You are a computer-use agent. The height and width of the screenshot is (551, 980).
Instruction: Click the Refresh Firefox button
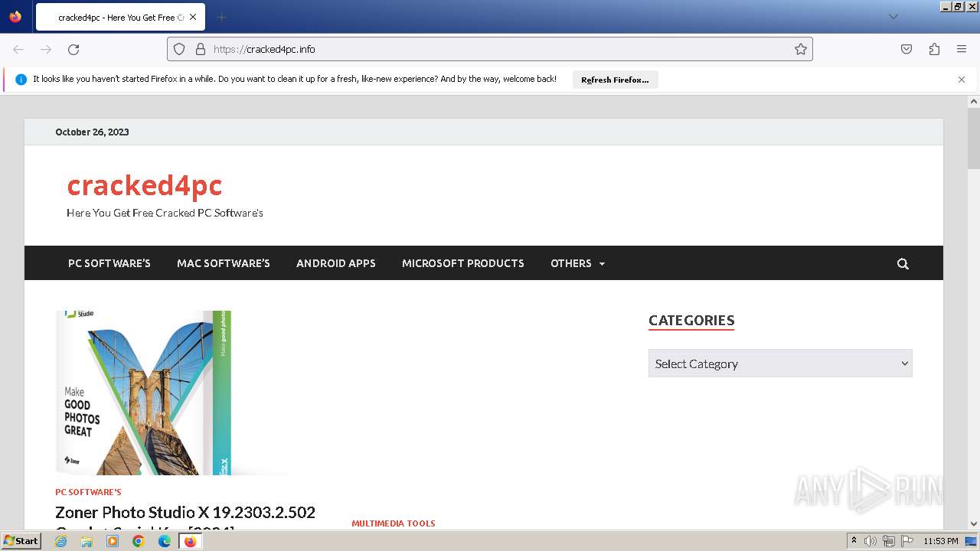click(x=615, y=80)
